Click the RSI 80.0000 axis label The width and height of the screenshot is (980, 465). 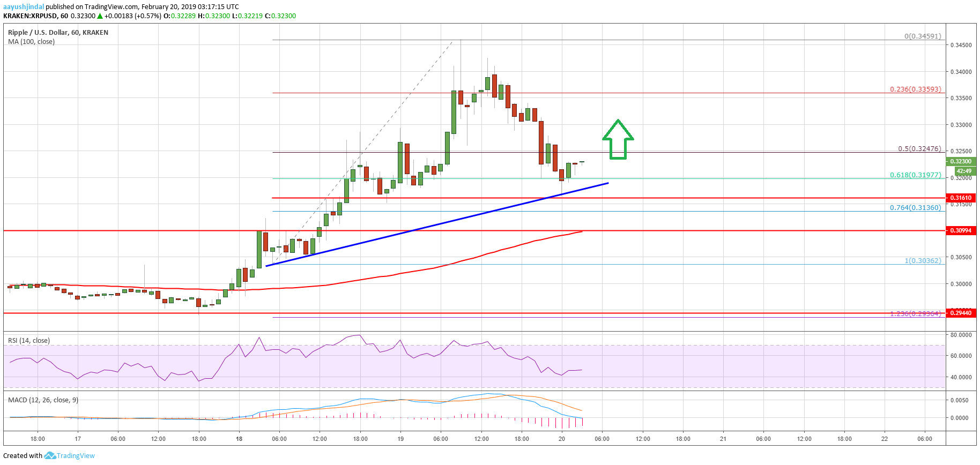[x=961, y=335]
